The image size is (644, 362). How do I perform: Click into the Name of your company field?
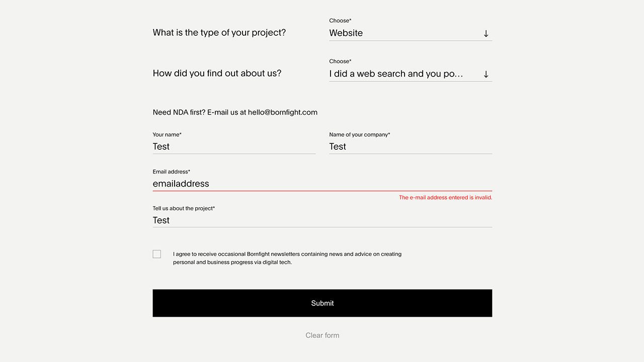(410, 147)
